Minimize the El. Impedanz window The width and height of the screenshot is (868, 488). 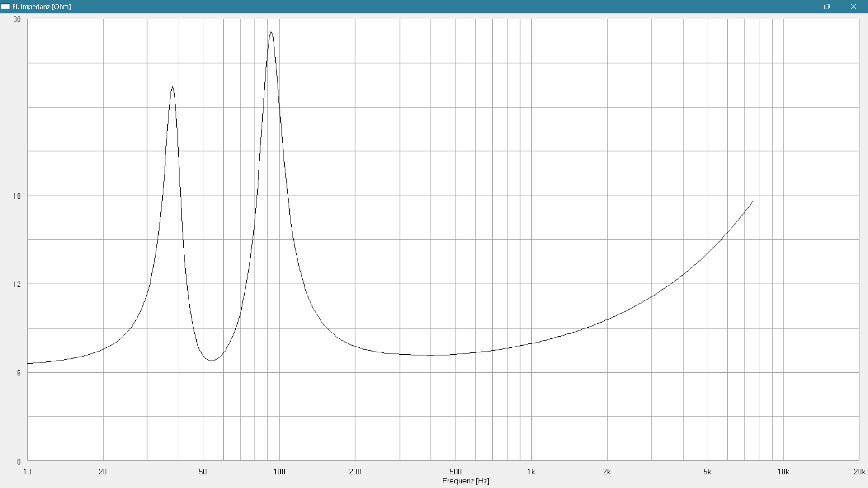(801, 6)
